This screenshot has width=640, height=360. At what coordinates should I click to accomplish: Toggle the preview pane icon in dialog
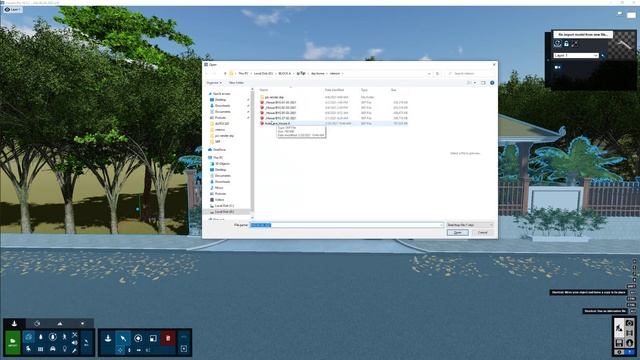click(x=483, y=83)
